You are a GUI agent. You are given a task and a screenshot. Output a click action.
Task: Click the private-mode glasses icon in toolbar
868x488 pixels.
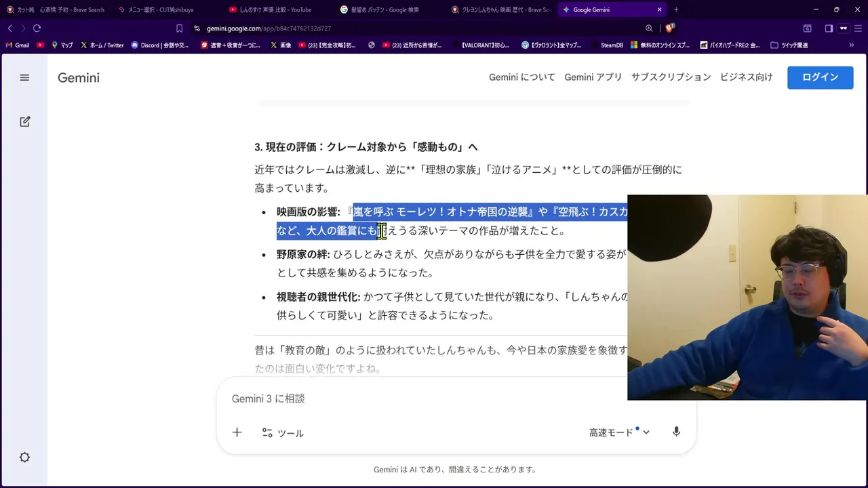tap(844, 28)
